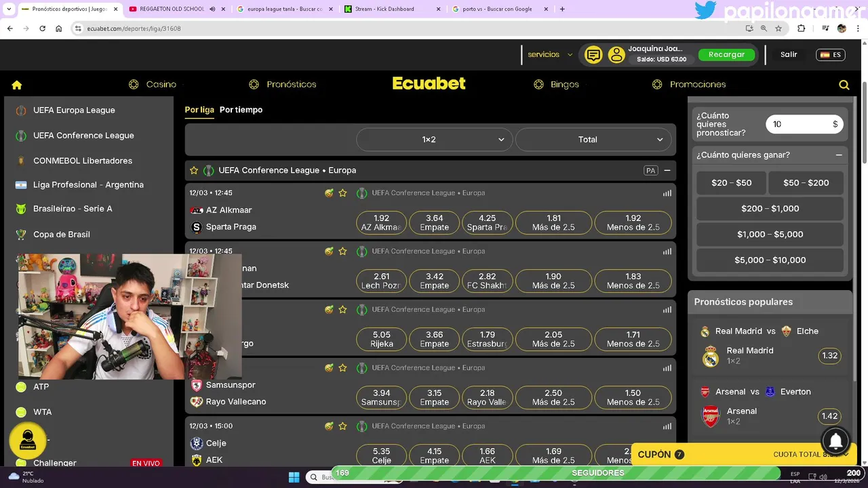Select the $200 – $1,000 winnings range
The image size is (868, 488).
[x=770, y=209]
